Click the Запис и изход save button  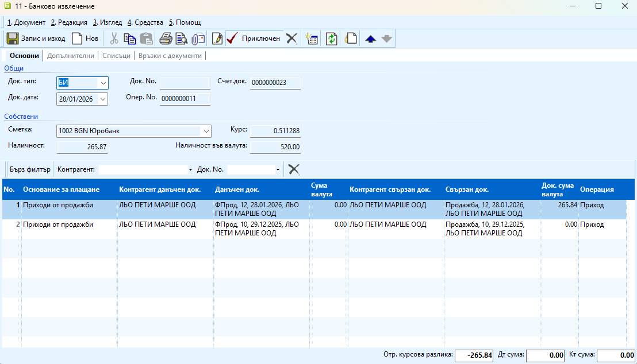click(35, 38)
